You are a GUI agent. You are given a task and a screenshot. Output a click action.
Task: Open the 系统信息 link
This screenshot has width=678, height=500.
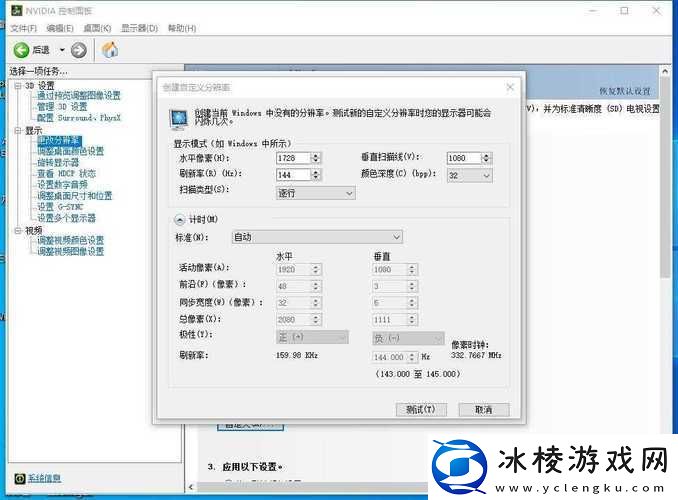point(44,478)
